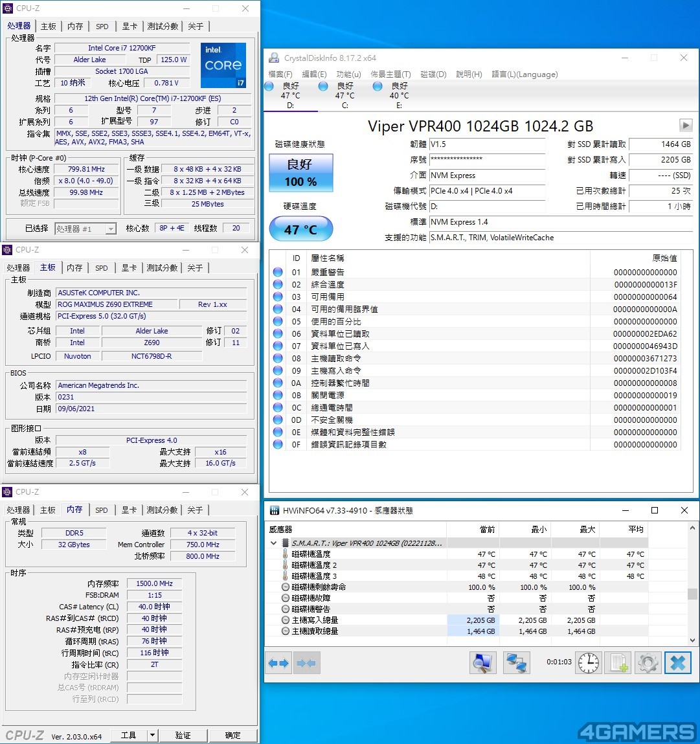Click the firmware field showing V1.5
Viewport: 700px width, 744px height.
point(487,144)
